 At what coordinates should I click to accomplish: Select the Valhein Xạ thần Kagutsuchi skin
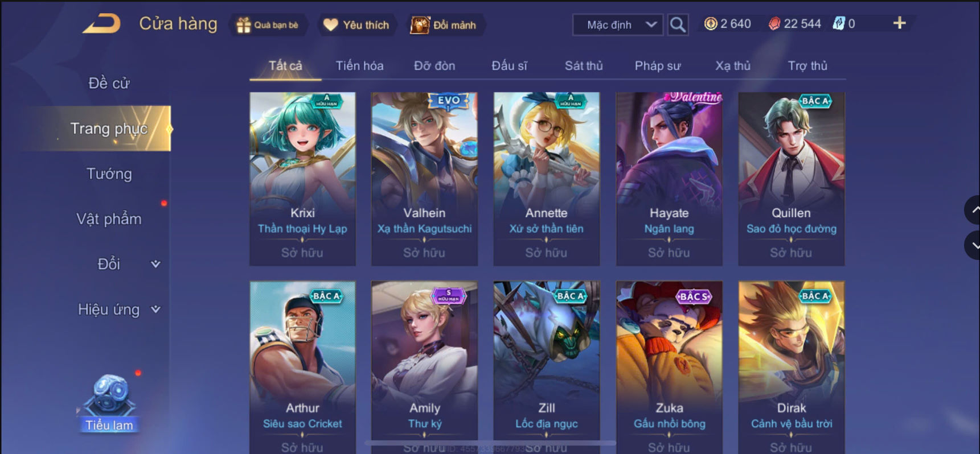point(424,179)
